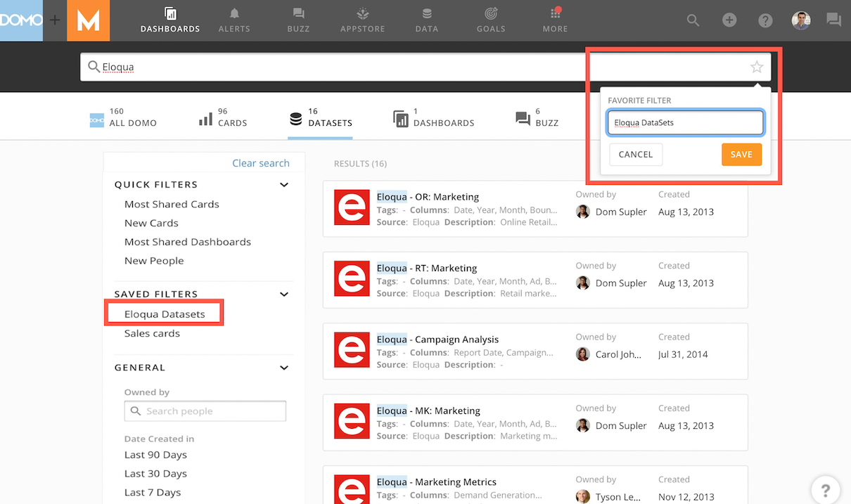
Task: Apply the Most Shared Cards filter
Action: [x=172, y=205]
